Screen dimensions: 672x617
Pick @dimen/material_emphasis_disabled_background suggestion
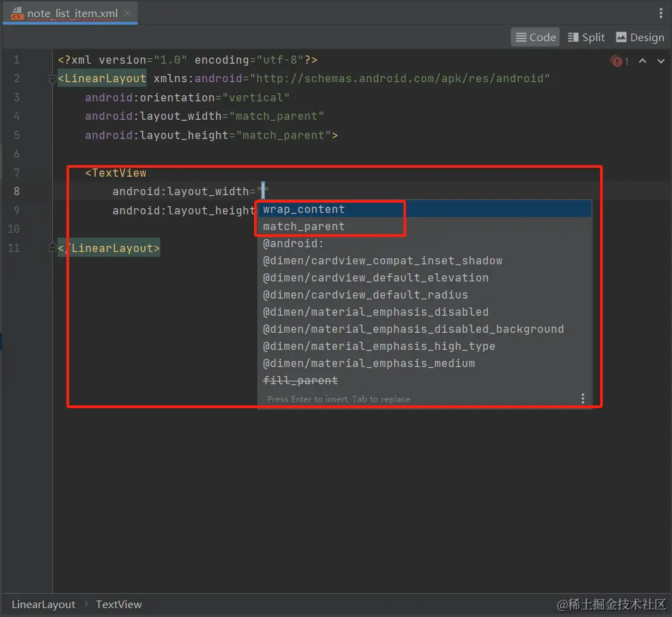[424, 329]
